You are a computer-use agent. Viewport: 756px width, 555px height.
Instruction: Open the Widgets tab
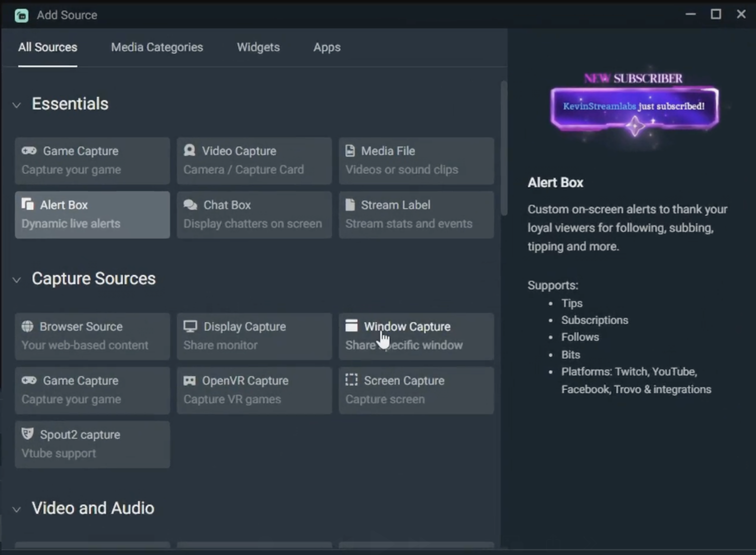258,47
